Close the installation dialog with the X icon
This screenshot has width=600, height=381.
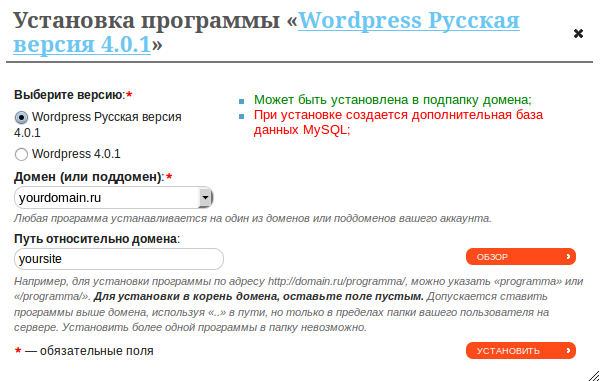[578, 34]
